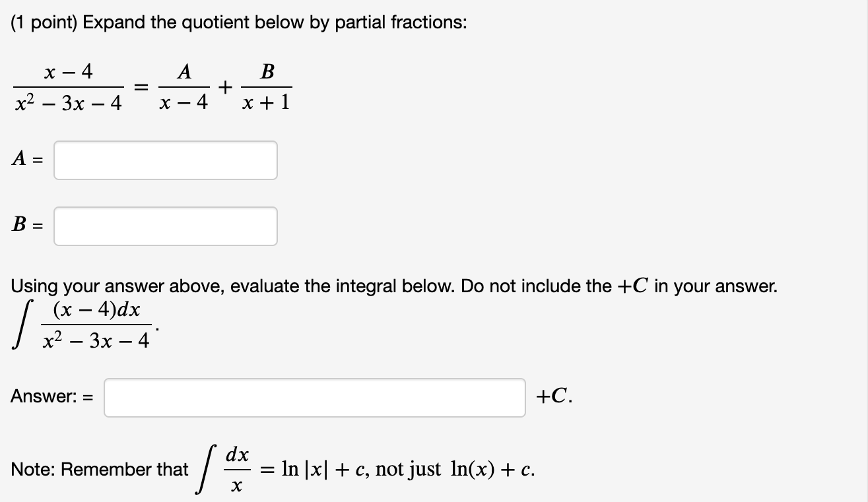The height and width of the screenshot is (502, 868).
Task: Click the input field for coefficient B
Action: coord(165,226)
